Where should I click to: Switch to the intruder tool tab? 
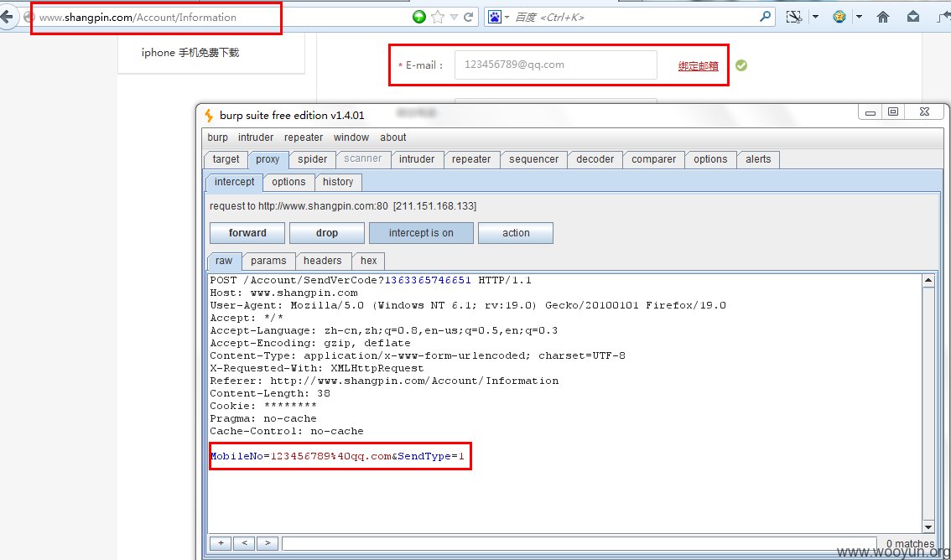417,159
